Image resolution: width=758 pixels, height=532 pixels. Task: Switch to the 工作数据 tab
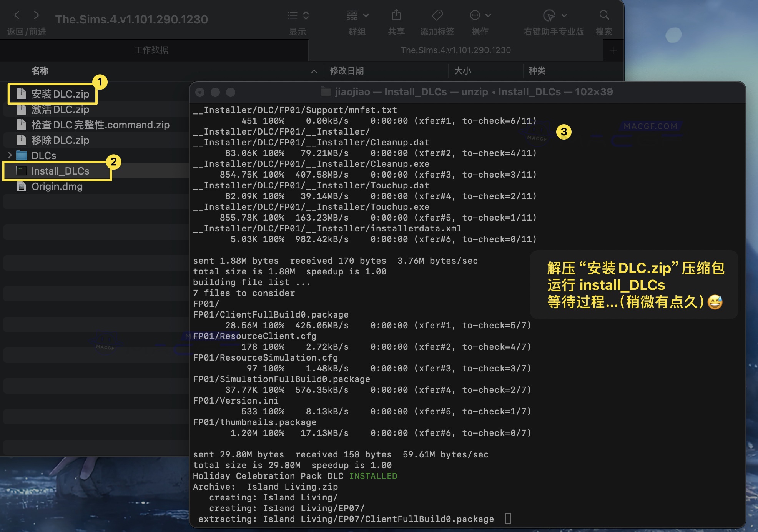pos(151,50)
